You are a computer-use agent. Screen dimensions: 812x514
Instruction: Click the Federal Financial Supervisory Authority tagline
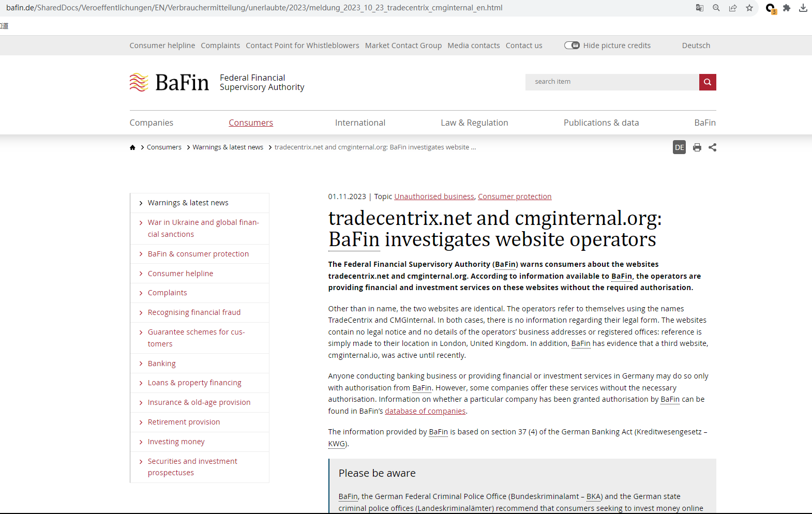262,82
